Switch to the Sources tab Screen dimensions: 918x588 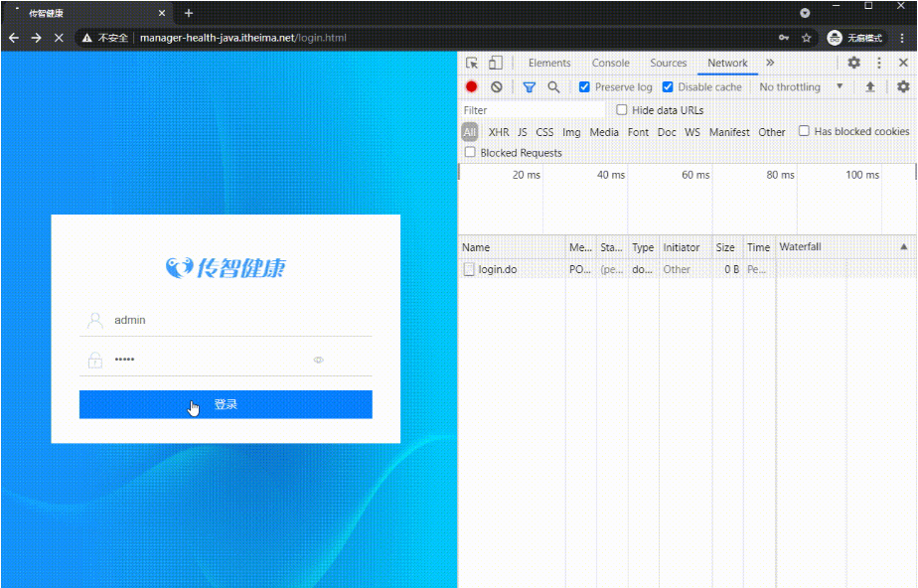tap(668, 63)
